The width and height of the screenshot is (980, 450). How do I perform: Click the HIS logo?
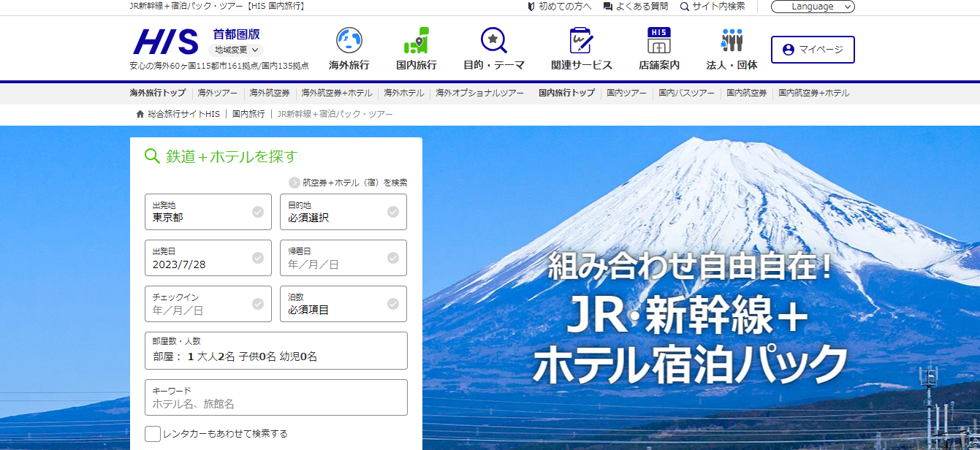(165, 42)
